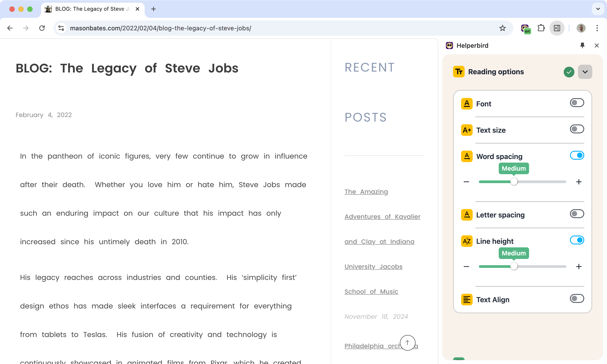Viewport: 607px width, 364px height.
Task: Open the Chrome extensions puzzle icon
Action: [x=541, y=28]
